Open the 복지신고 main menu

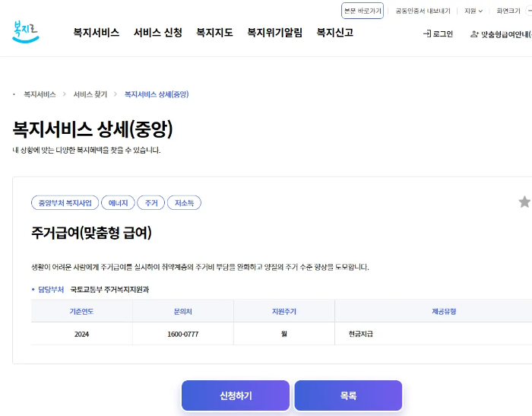[x=335, y=33]
